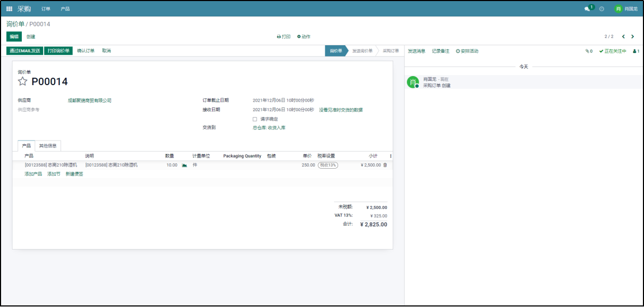Click 肖国龙's avatar in the chatter message
Viewport: 644px width, 307px height.
coord(413,82)
